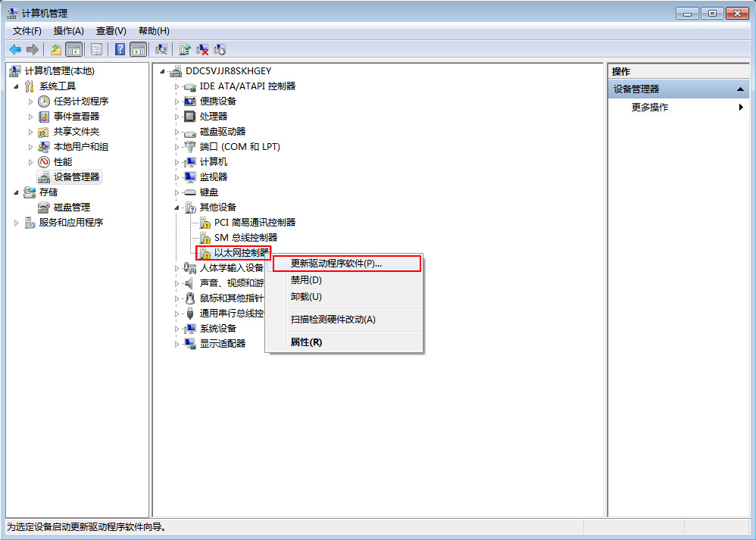Click the Task Scheduler clock icon

pos(44,101)
